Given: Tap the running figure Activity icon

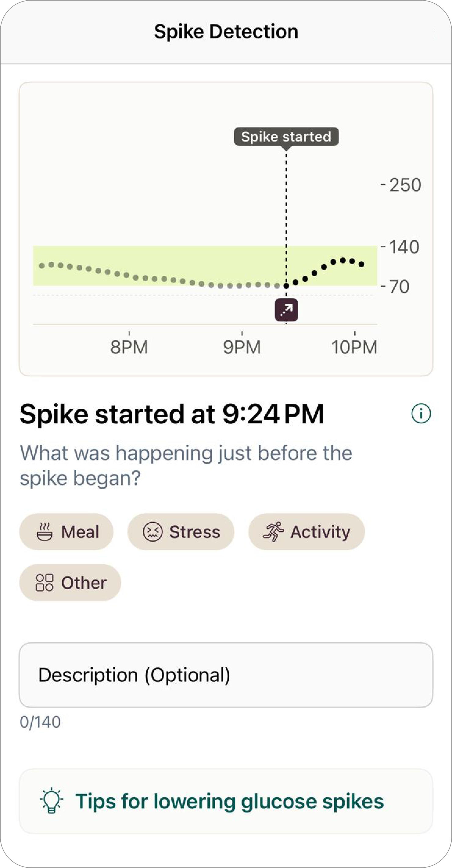Looking at the screenshot, I should [x=273, y=532].
